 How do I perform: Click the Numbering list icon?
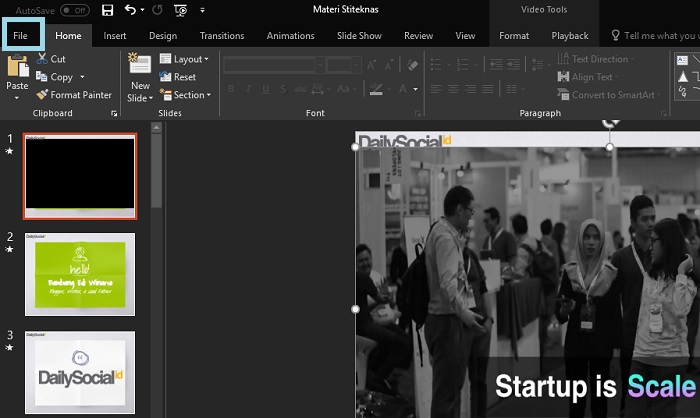click(462, 65)
